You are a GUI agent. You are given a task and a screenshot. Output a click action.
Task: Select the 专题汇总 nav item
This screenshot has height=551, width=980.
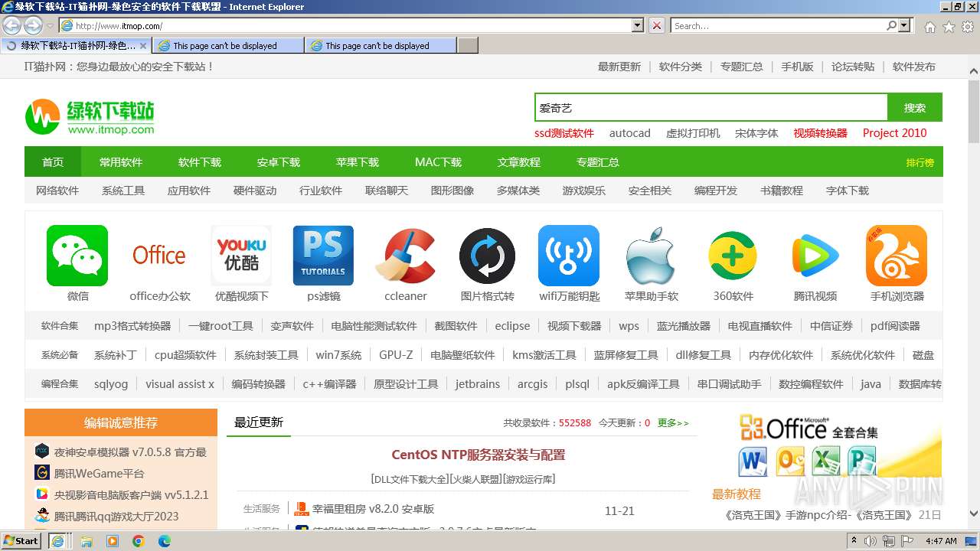pos(598,162)
